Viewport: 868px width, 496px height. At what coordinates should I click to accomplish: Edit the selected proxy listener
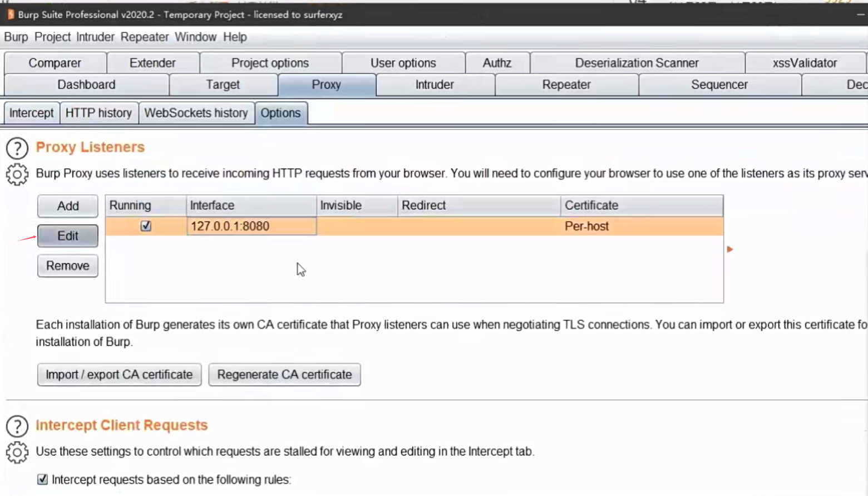[x=68, y=236]
